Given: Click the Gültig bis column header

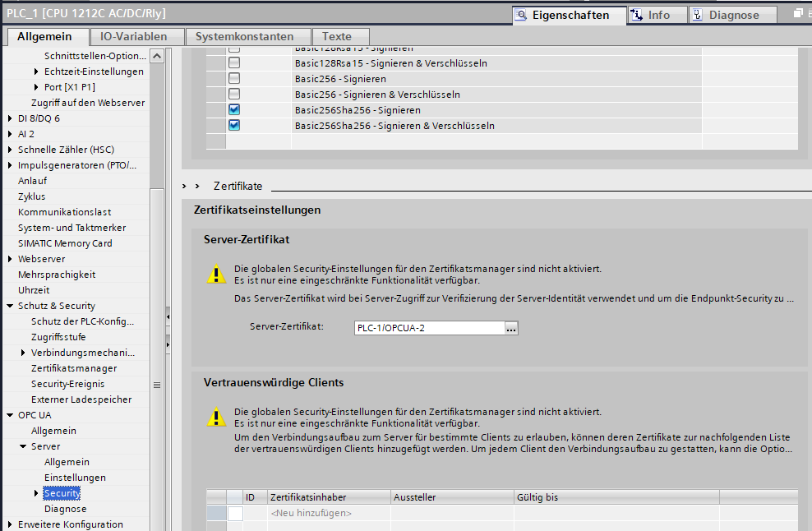Looking at the screenshot, I should pyautogui.click(x=616, y=497).
